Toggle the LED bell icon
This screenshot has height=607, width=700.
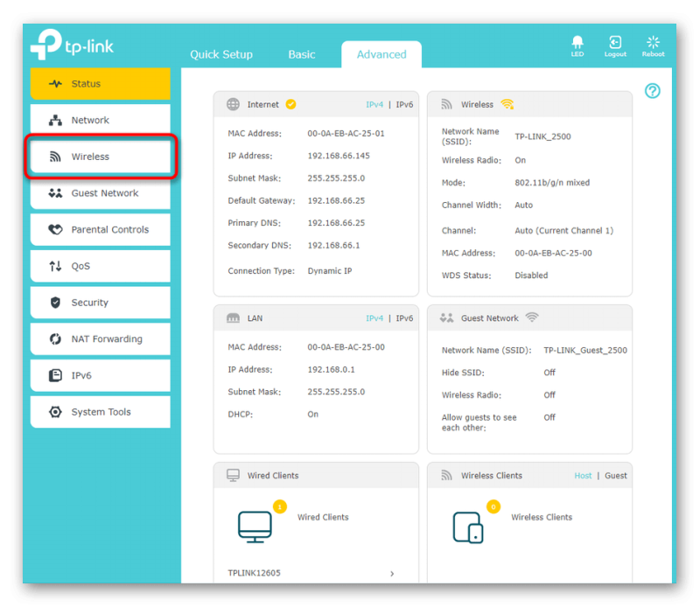[x=577, y=42]
